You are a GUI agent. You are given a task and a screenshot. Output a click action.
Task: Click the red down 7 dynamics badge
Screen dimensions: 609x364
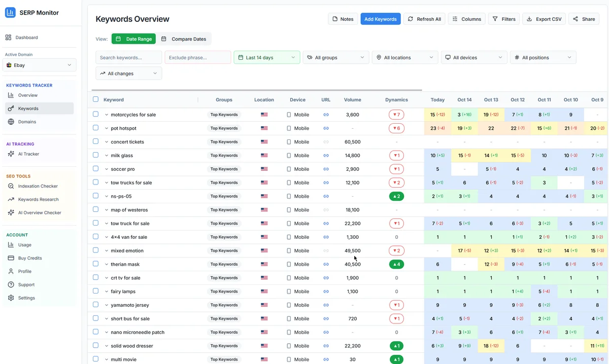[x=396, y=115]
